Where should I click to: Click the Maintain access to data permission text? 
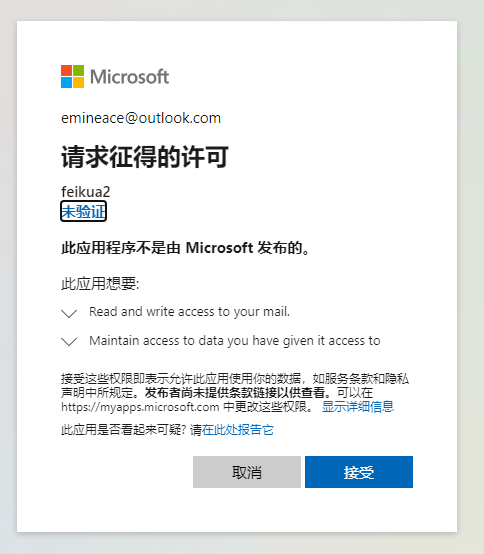(x=235, y=341)
